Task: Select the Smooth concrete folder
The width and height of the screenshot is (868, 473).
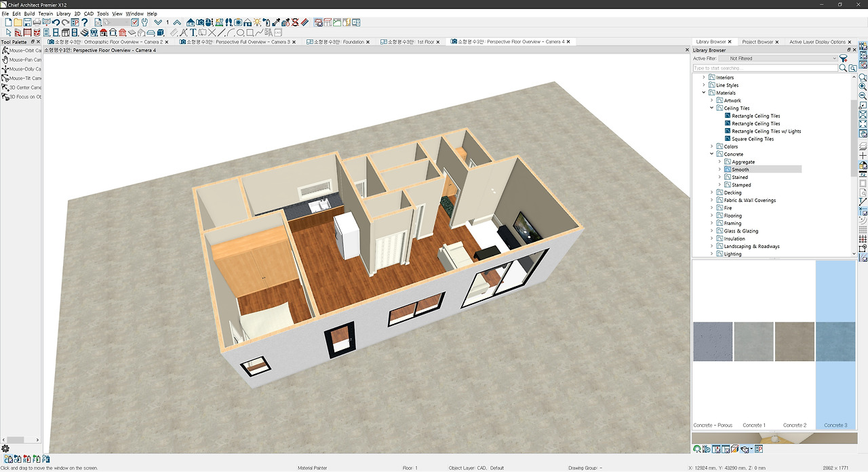Action: 740,169
